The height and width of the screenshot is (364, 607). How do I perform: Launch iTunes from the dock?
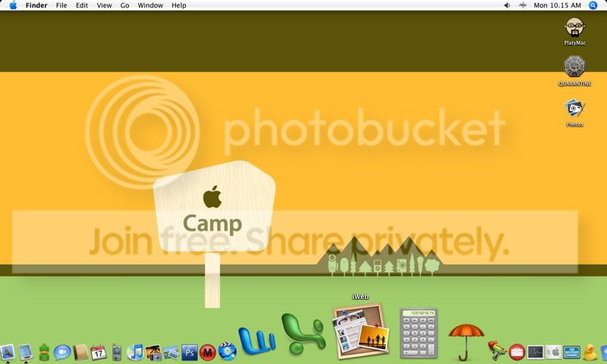135,353
